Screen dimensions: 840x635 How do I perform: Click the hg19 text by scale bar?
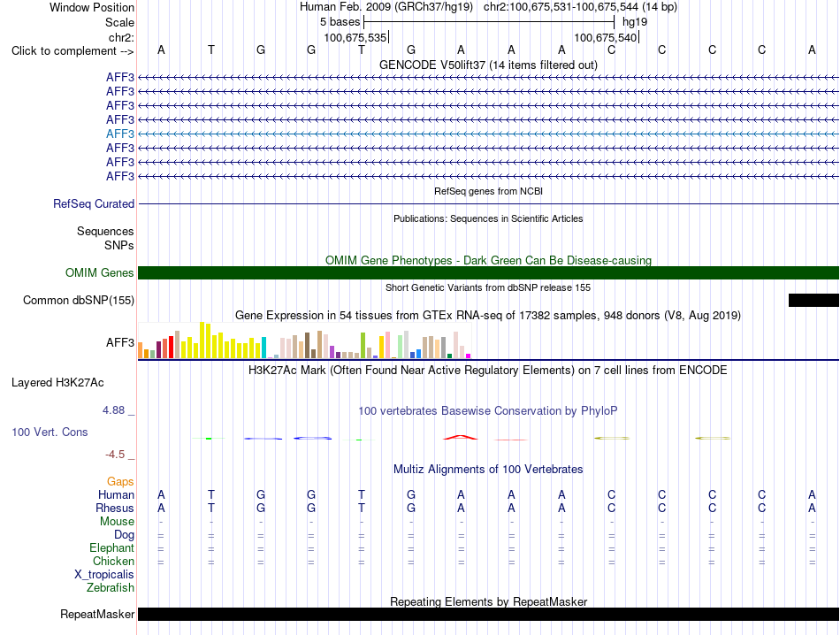(x=635, y=22)
